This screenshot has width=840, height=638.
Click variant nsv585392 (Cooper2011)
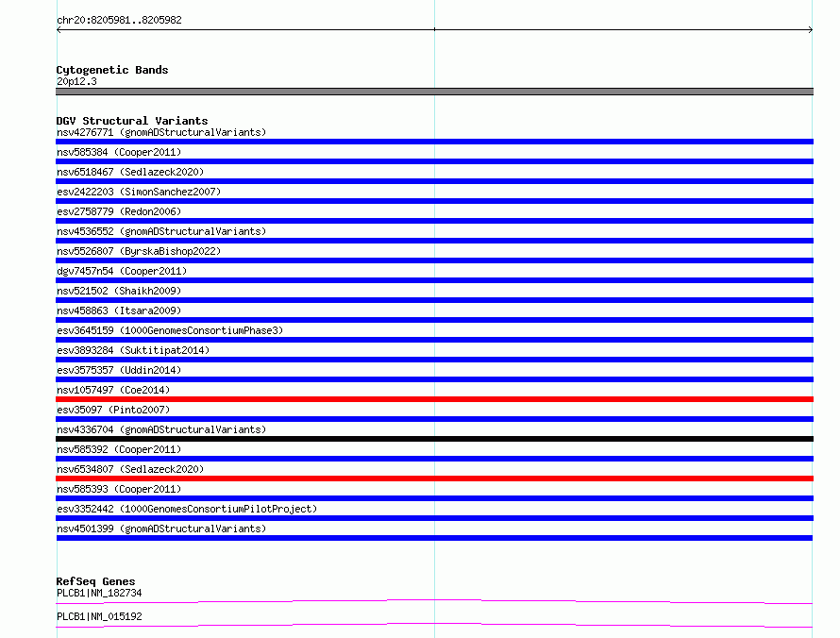119,449
